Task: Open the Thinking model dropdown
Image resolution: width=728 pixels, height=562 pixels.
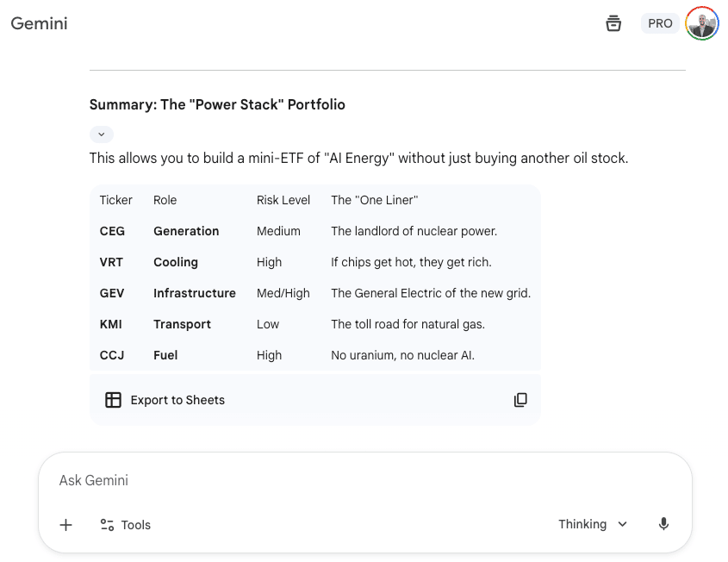Action: point(593,524)
